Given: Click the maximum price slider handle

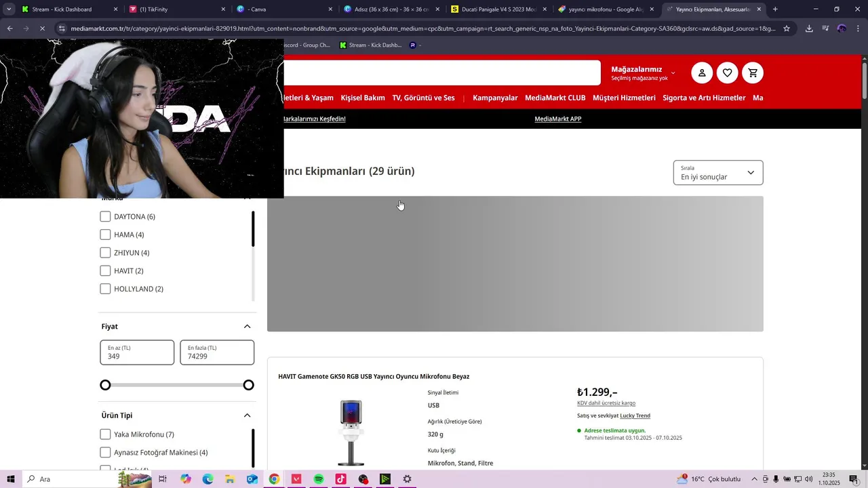Looking at the screenshot, I should [249, 385].
